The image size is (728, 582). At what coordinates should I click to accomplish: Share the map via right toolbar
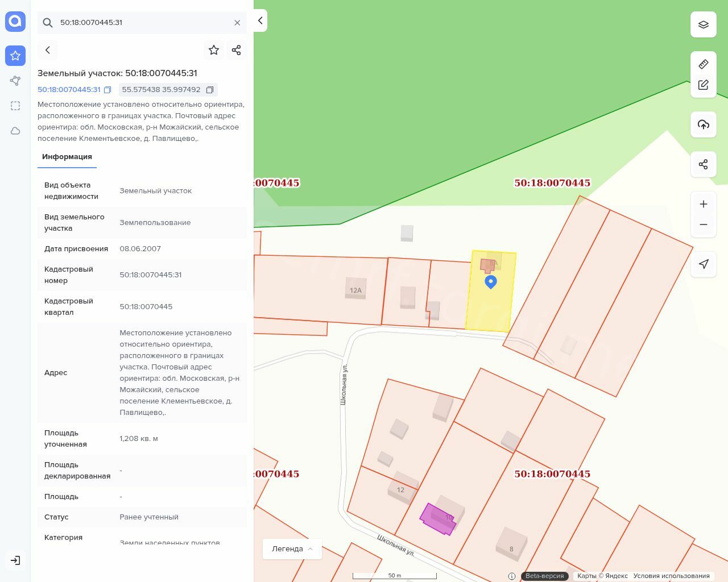704,165
